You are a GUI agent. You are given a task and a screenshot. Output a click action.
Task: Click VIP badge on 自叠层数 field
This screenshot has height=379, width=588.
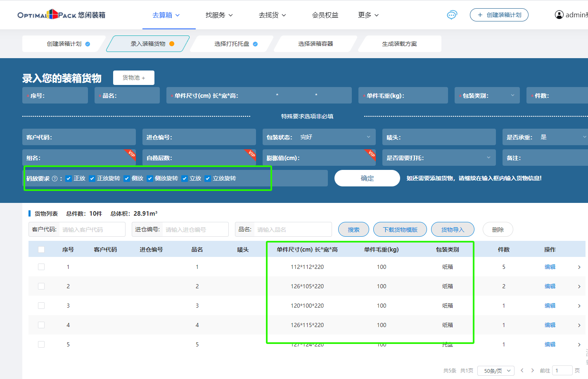[x=251, y=155]
